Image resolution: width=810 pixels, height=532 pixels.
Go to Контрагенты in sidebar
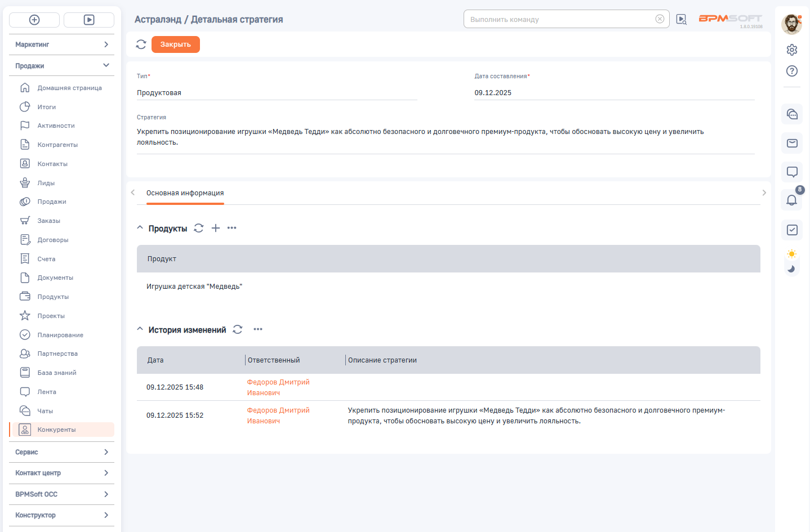pos(57,145)
